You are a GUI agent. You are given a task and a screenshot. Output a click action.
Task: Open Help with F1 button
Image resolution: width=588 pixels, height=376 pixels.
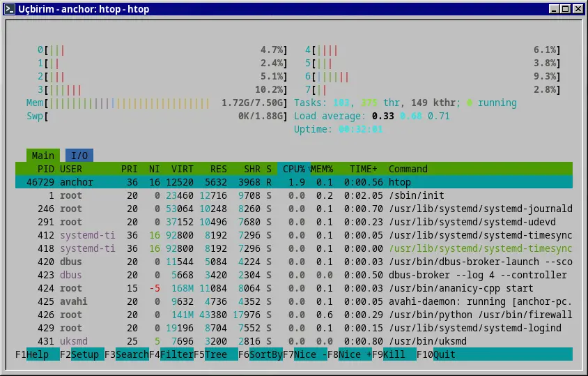pyautogui.click(x=38, y=354)
